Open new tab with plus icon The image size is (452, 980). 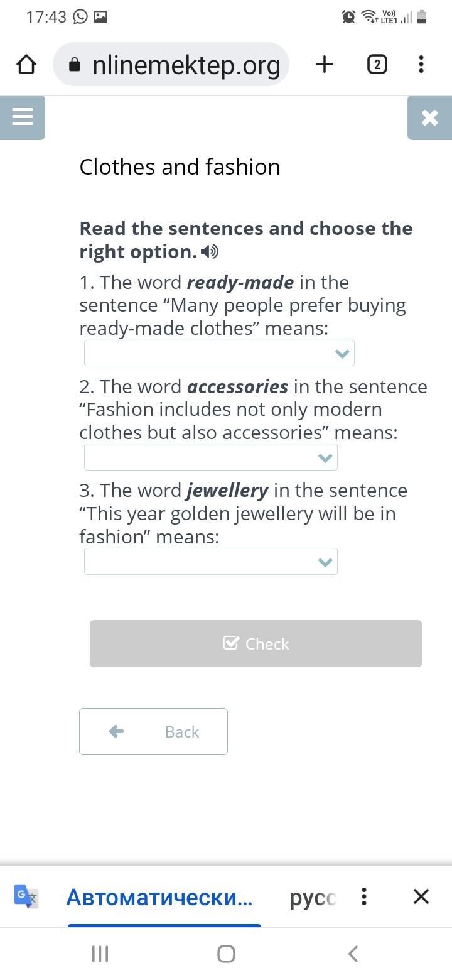[325, 64]
